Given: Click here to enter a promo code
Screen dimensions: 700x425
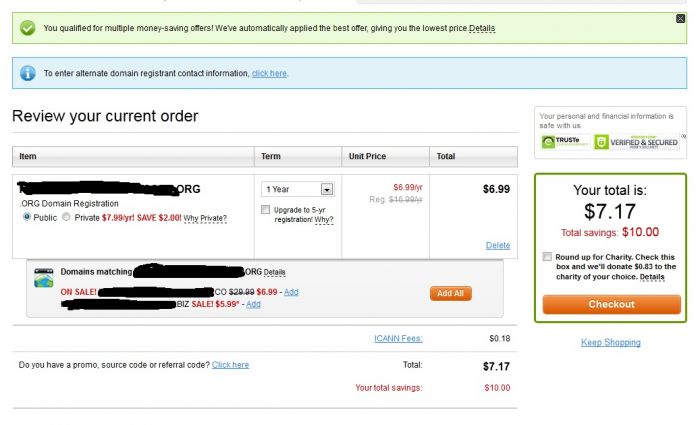Looking at the screenshot, I should click(230, 365).
